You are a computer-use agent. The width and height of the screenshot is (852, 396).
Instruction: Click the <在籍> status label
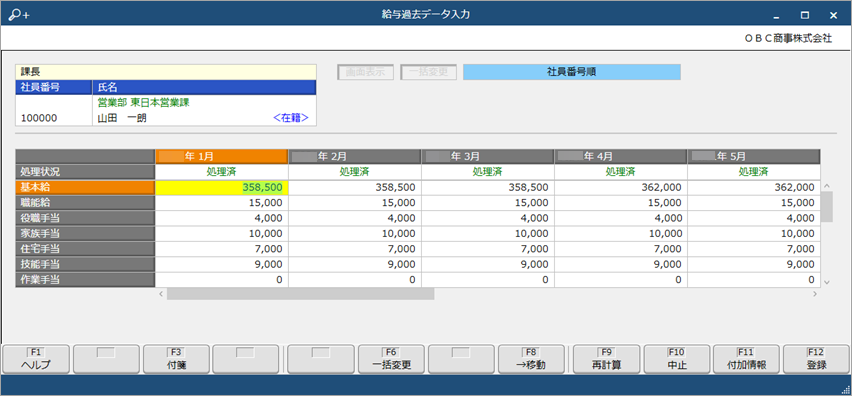tap(291, 118)
